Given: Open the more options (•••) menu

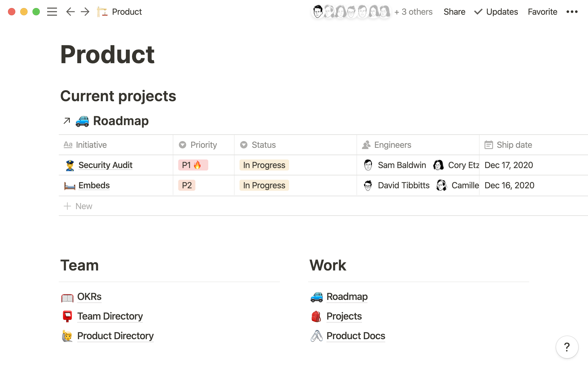Looking at the screenshot, I should pos(571,12).
